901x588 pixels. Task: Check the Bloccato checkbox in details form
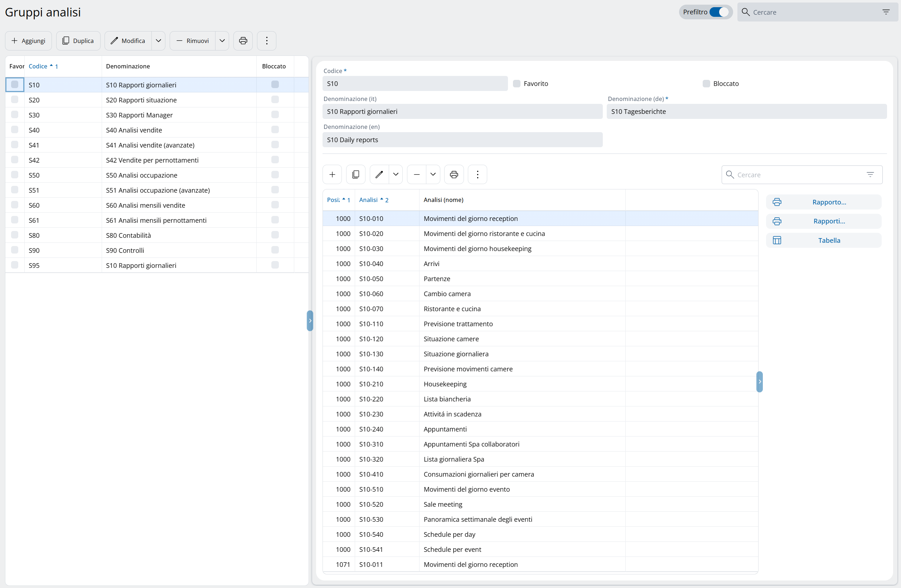coord(706,84)
